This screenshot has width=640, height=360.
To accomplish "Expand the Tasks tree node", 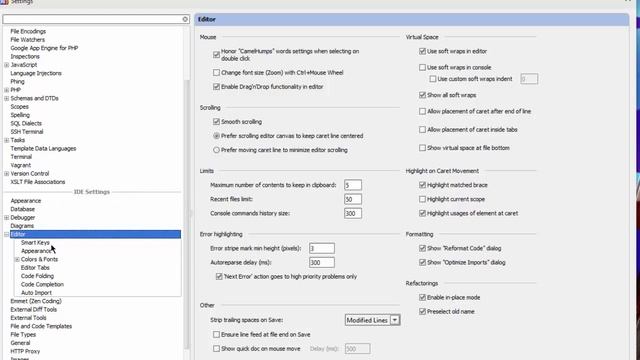I will pyautogui.click(x=7, y=140).
